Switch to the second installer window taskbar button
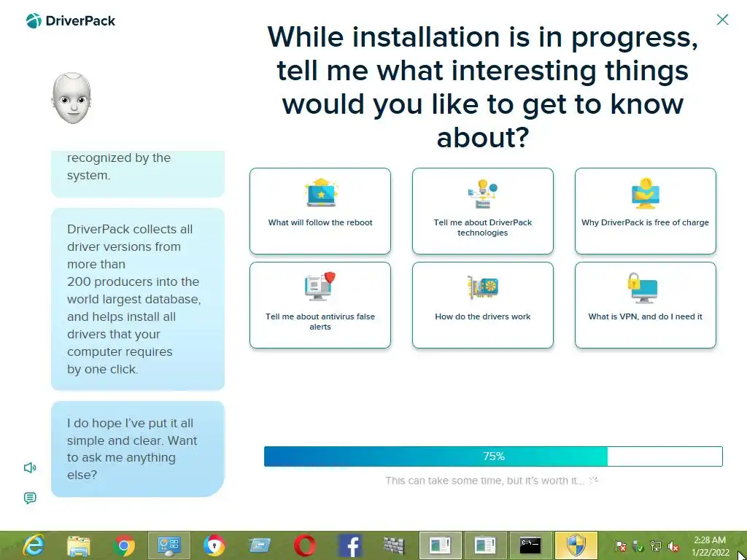747x560 pixels. (485, 545)
